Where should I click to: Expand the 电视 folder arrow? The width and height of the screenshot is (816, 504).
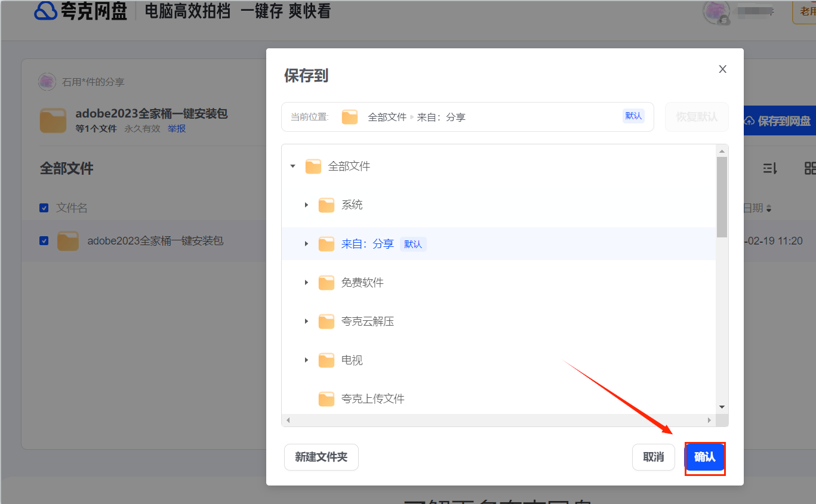pos(306,360)
